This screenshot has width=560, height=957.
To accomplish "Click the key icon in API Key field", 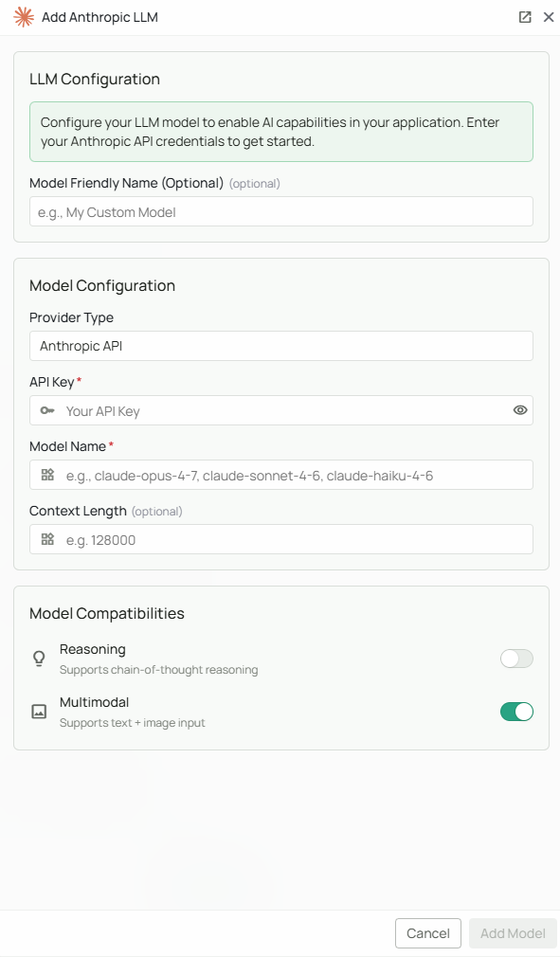I will pyautogui.click(x=47, y=411).
